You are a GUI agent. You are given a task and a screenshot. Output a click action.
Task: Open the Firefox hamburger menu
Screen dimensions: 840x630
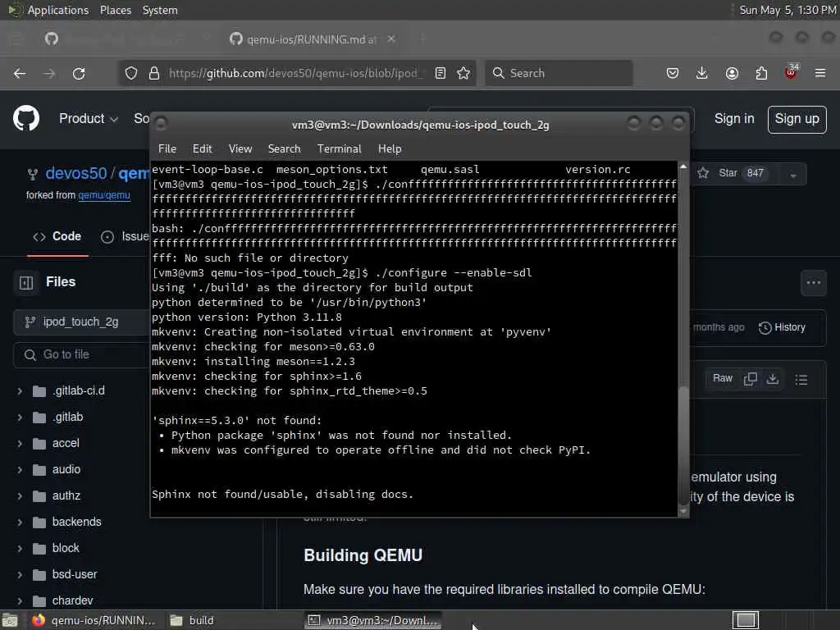[x=820, y=73]
